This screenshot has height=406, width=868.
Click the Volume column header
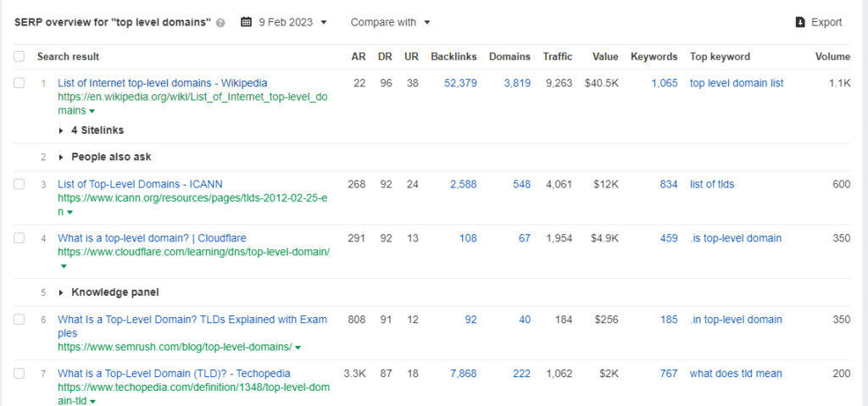click(832, 57)
